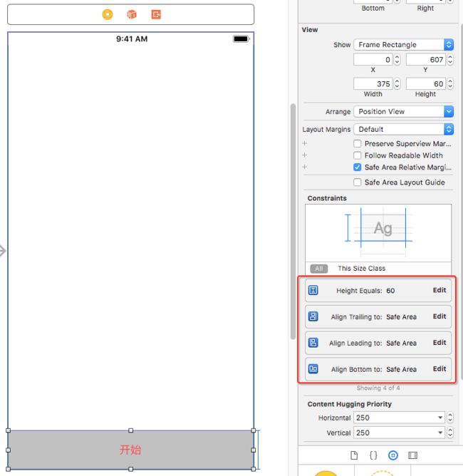
Task: Click the 9:41 AM status bar time
Action: [x=132, y=39]
